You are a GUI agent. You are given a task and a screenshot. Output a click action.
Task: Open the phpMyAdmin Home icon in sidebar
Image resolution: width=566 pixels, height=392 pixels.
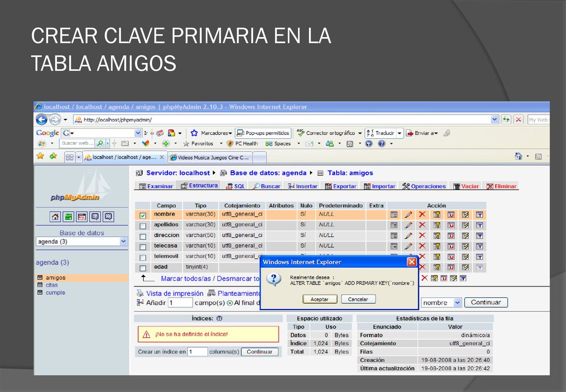(x=55, y=217)
